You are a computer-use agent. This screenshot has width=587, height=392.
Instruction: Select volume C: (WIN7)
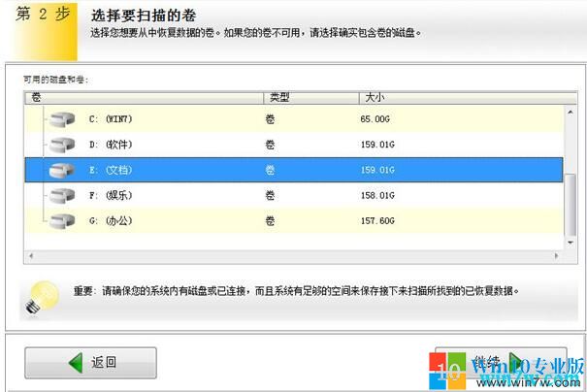pyautogui.click(x=294, y=119)
